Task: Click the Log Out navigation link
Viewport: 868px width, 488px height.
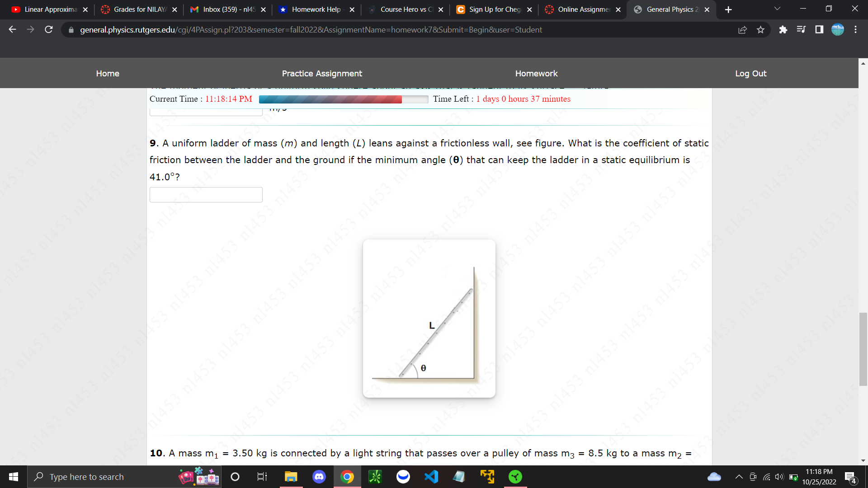Action: point(750,73)
